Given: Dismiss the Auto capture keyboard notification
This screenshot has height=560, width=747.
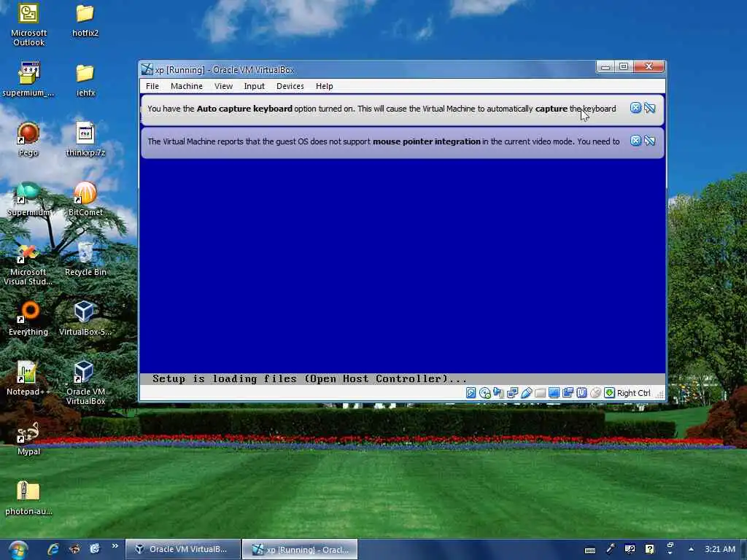Looking at the screenshot, I should coord(635,108).
